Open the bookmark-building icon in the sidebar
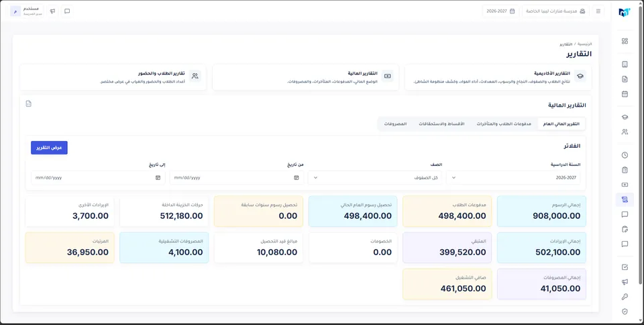 625,64
